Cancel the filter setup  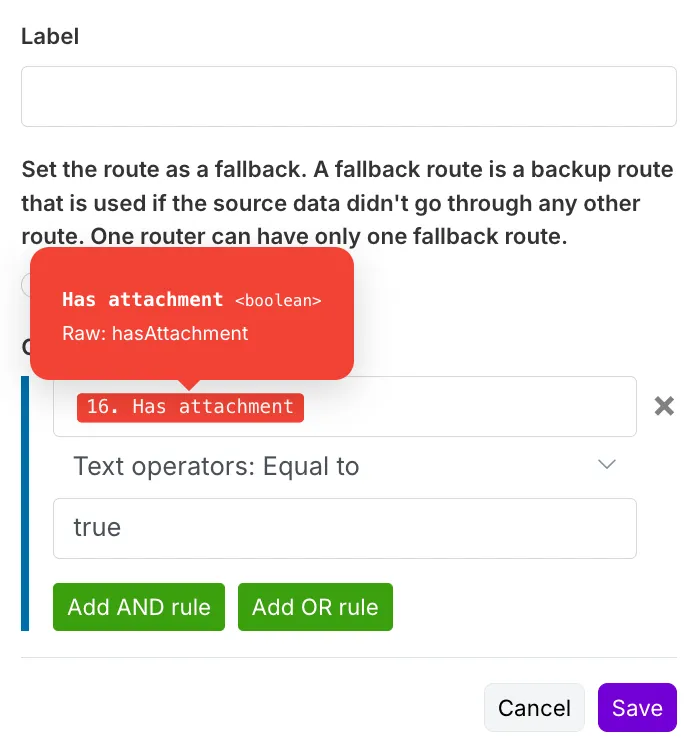click(x=534, y=708)
